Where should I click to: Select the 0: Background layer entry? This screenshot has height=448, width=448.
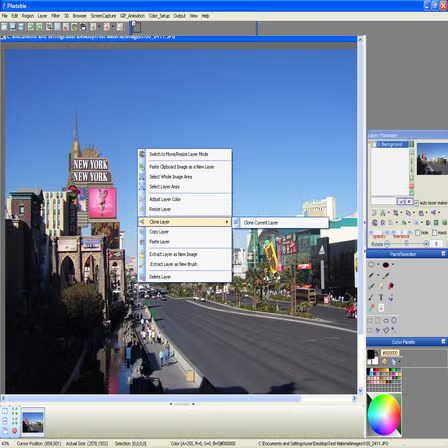390,144
